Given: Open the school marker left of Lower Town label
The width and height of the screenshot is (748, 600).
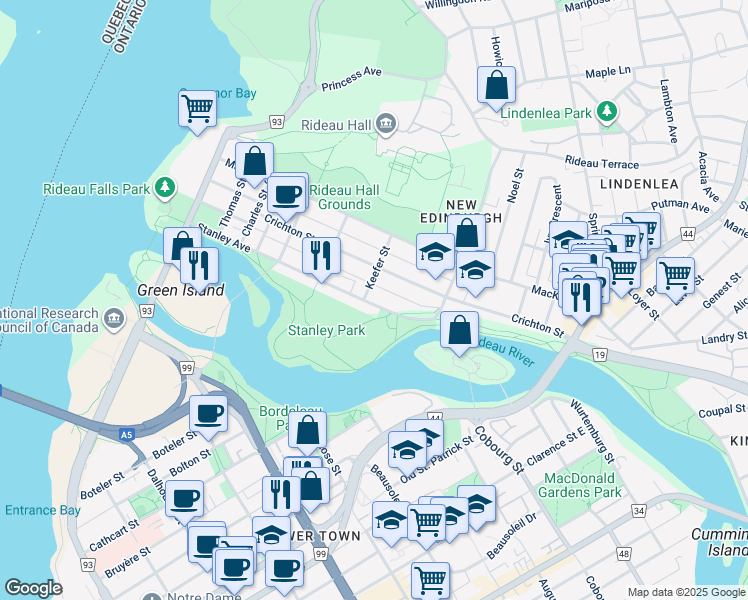Looking at the screenshot, I should pos(271,534).
